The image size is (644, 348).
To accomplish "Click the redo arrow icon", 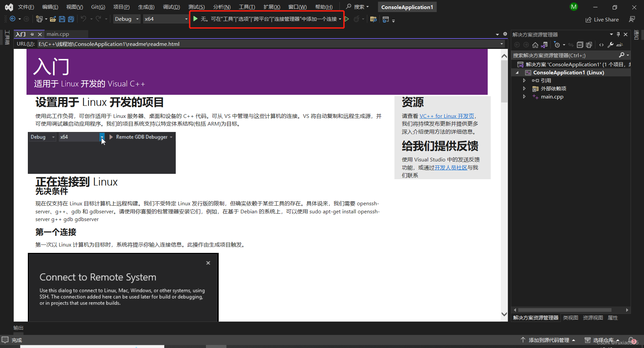I will tap(98, 19).
